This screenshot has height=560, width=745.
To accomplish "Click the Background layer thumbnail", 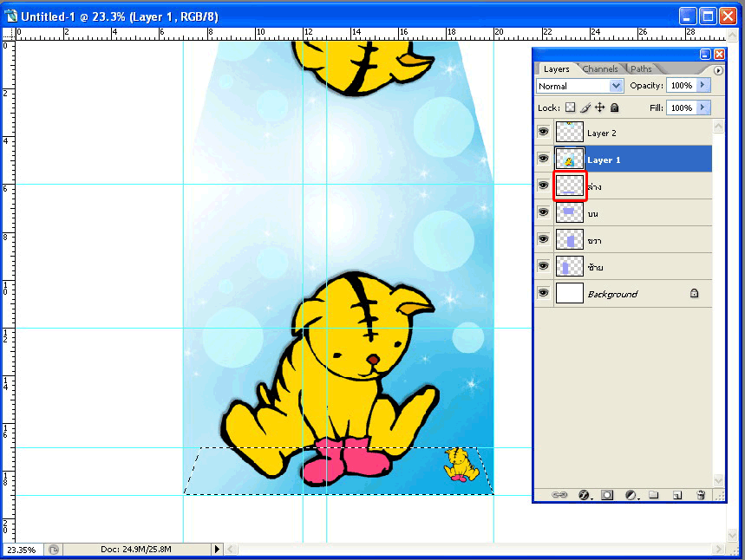I will point(569,293).
